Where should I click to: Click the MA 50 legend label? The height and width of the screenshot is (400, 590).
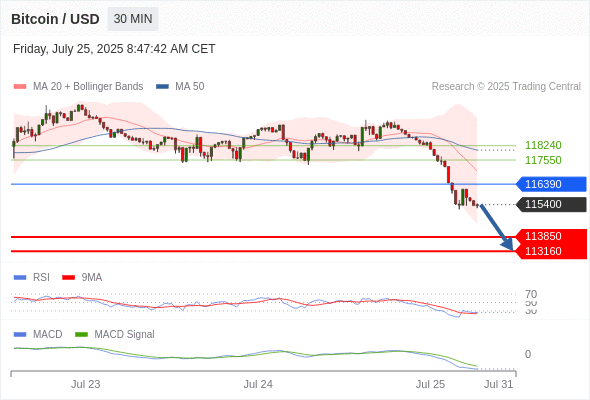pyautogui.click(x=190, y=87)
